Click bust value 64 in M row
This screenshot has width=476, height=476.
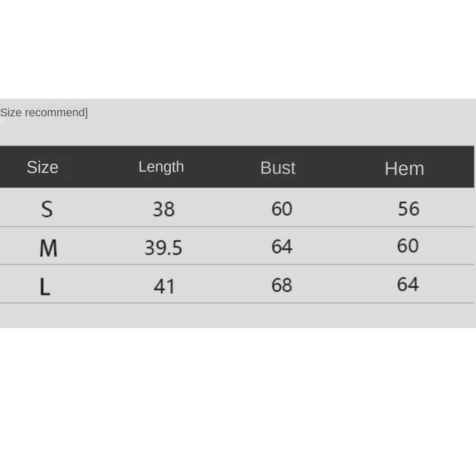pyautogui.click(x=282, y=247)
